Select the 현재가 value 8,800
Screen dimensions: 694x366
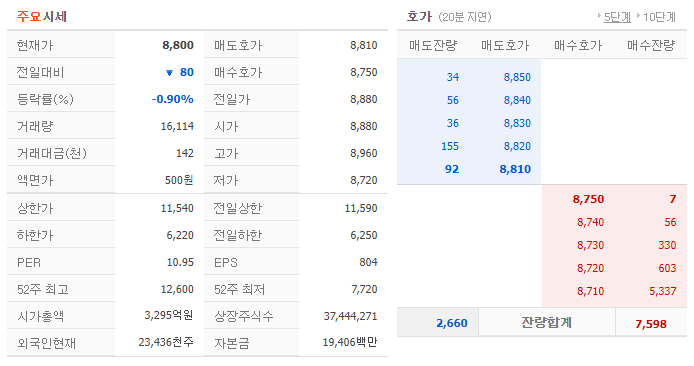pyautogui.click(x=178, y=45)
